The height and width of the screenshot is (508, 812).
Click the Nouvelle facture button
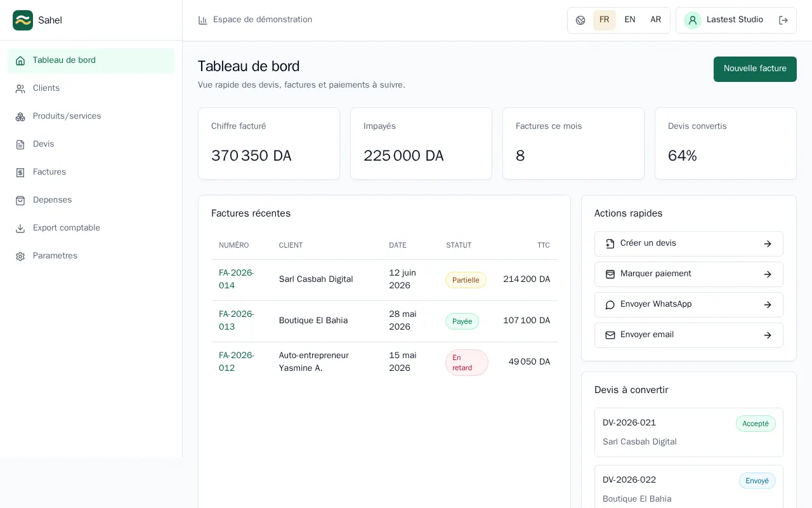point(755,69)
